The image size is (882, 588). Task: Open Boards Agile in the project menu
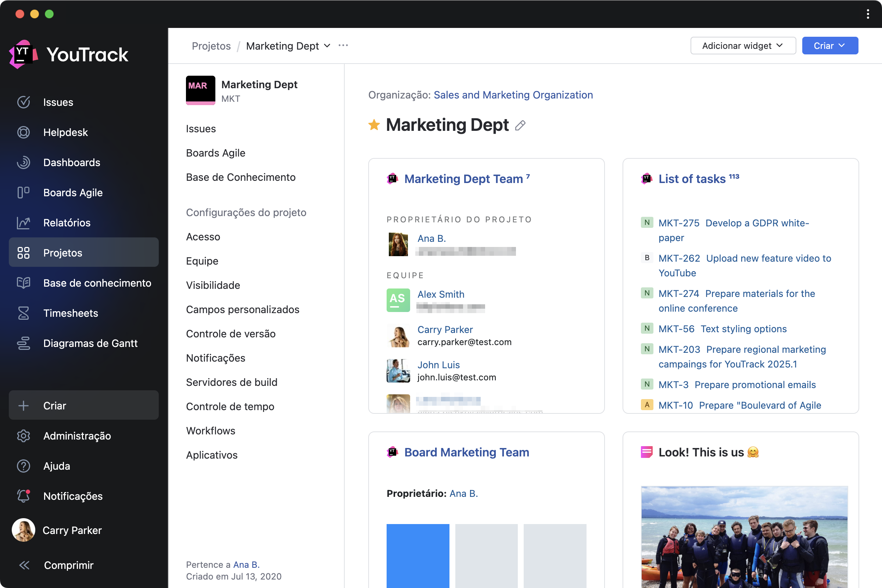216,153
